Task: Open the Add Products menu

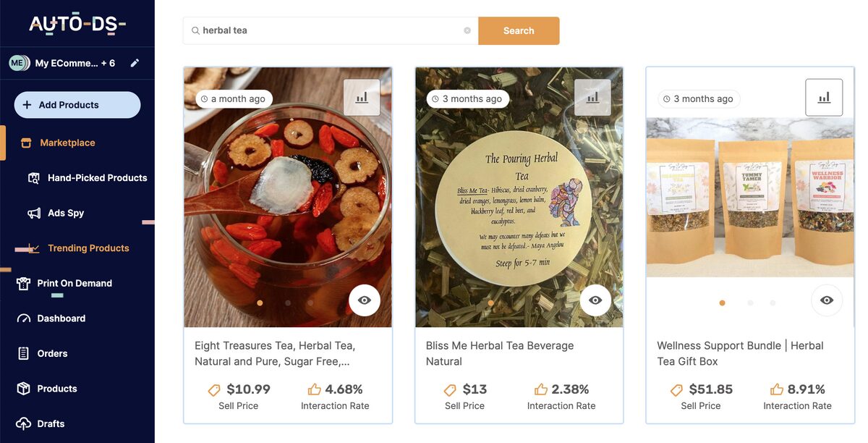Action: point(77,105)
